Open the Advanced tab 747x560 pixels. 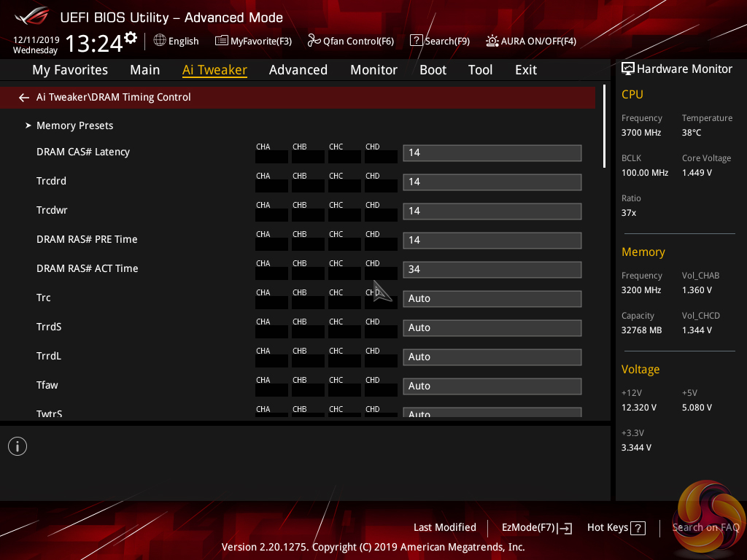pyautogui.click(x=298, y=70)
